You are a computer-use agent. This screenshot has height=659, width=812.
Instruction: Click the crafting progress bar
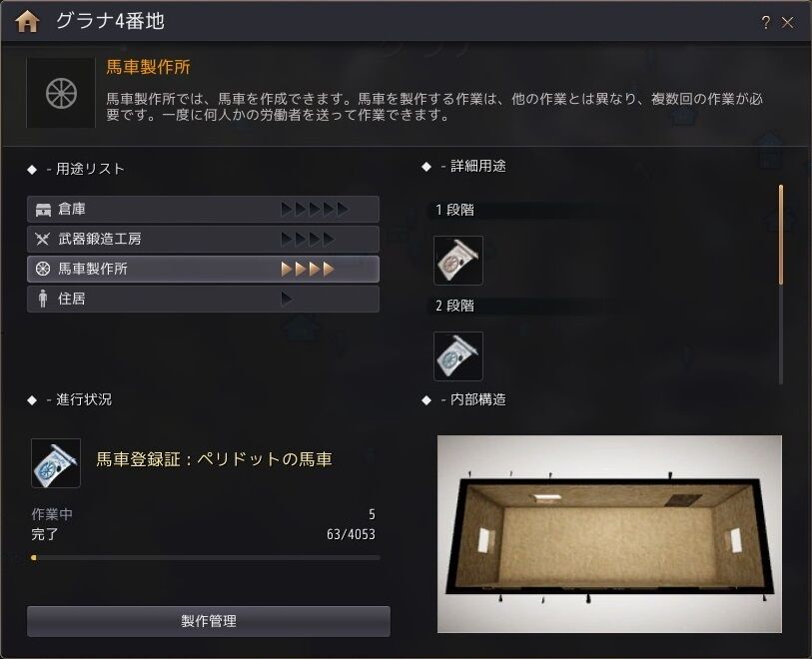206,557
